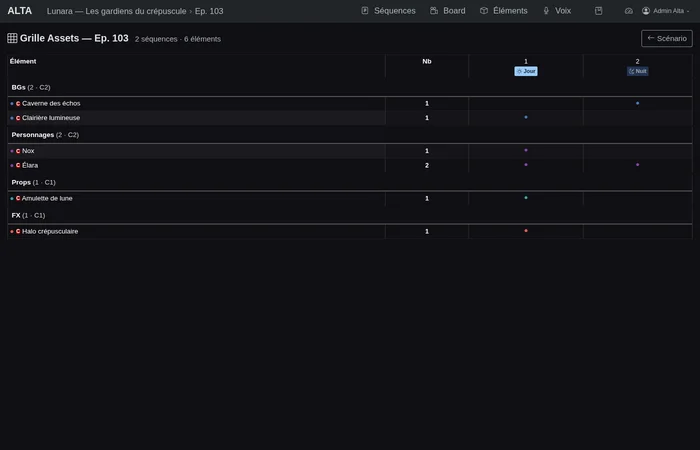Viewport: 700px width, 450px height.
Task: Toggle Caverne des échos in sequence 2
Action: click(x=637, y=103)
